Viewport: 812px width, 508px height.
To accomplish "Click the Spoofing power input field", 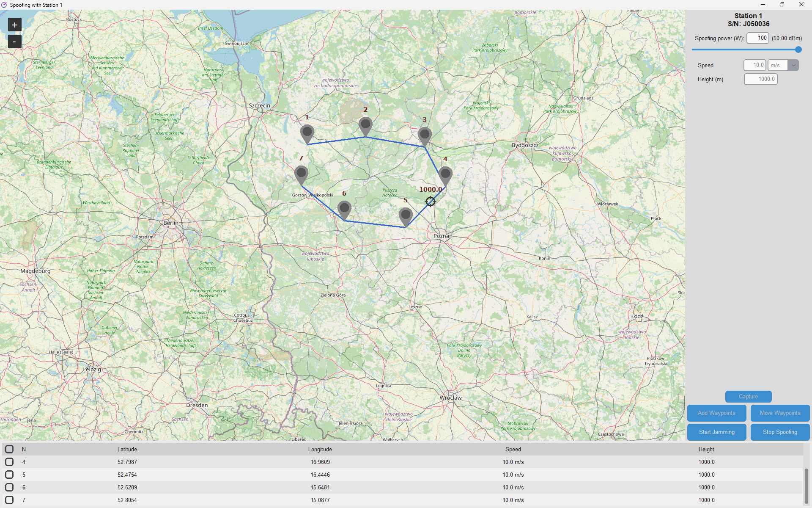I will [758, 38].
